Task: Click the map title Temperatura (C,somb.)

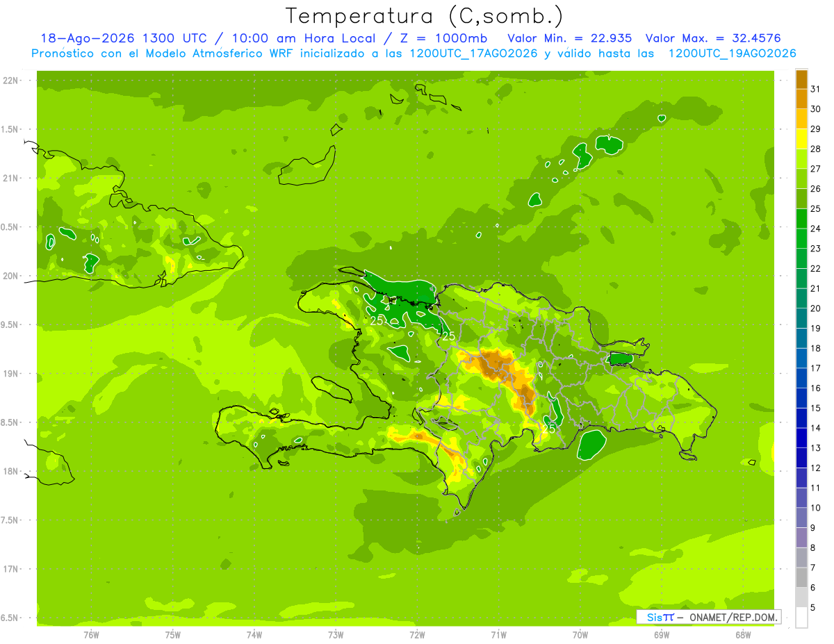Action: 424,15
